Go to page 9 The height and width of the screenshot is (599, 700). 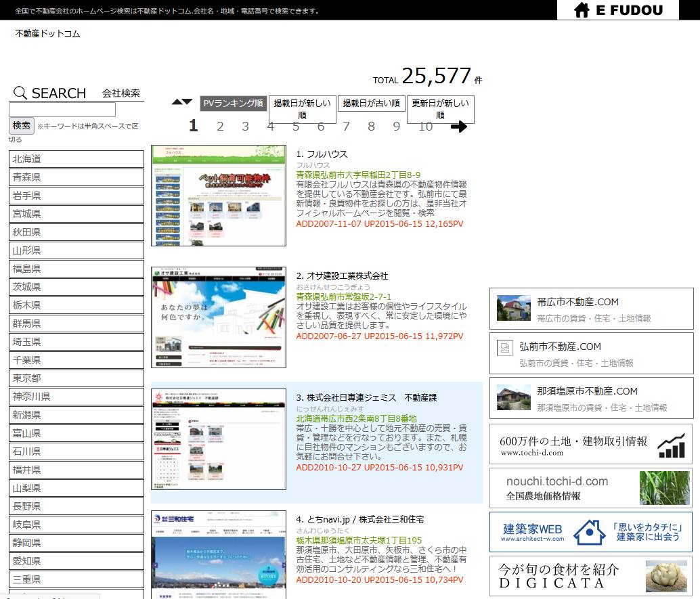(x=397, y=127)
